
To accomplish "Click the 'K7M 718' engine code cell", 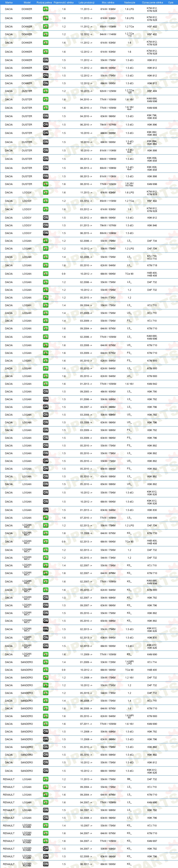I will point(152,266).
